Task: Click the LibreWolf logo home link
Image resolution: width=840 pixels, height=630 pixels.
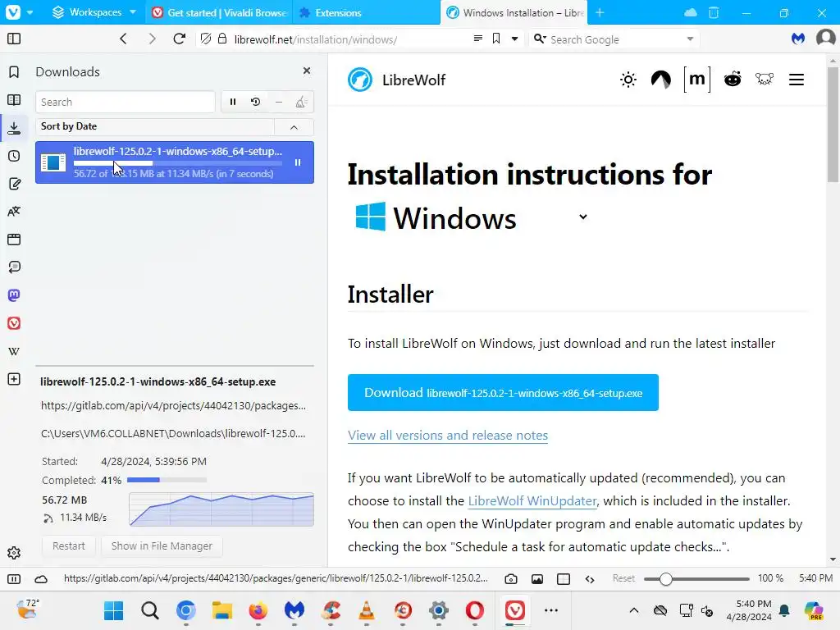Action: pyautogui.click(x=396, y=80)
